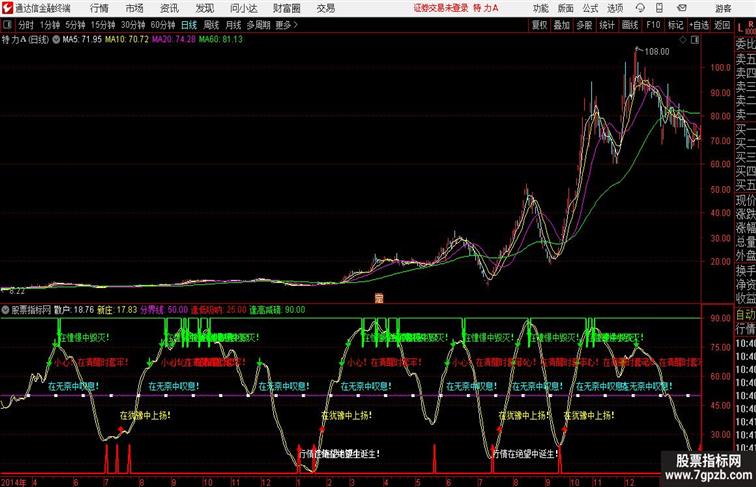Screen dimensions: 756x487
Task: Click the mobile phone icon
Action: [x=659, y=8]
